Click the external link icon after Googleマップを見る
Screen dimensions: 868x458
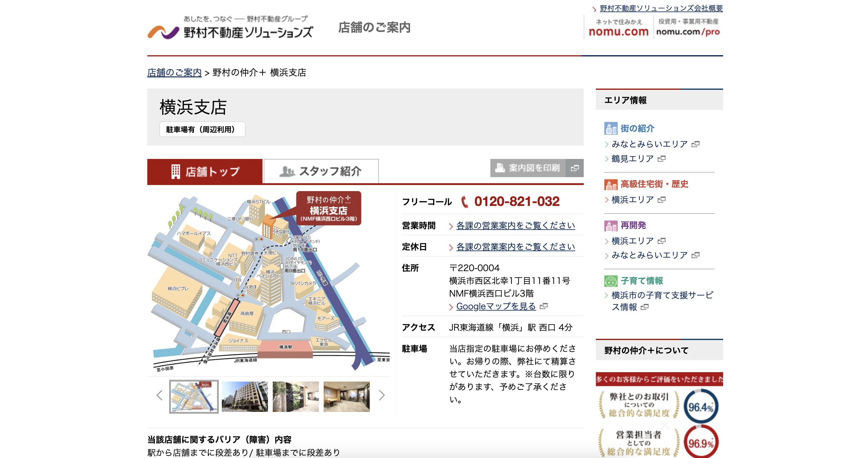click(x=543, y=306)
